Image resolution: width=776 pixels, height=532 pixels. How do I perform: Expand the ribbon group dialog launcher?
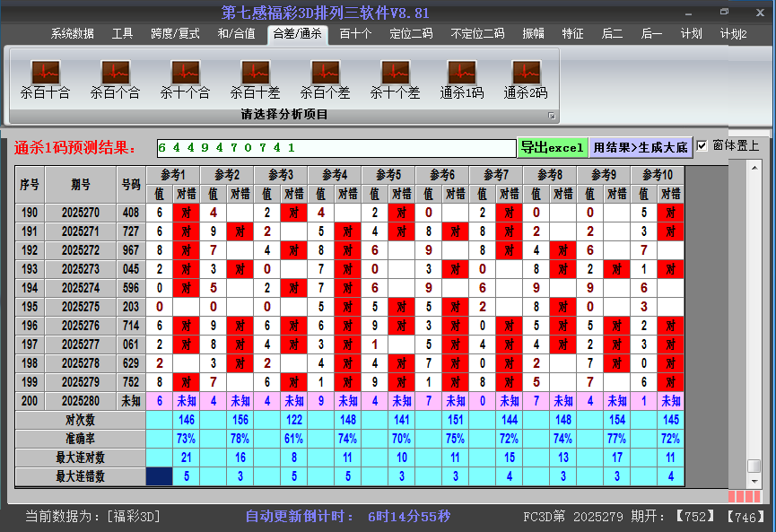click(552, 116)
